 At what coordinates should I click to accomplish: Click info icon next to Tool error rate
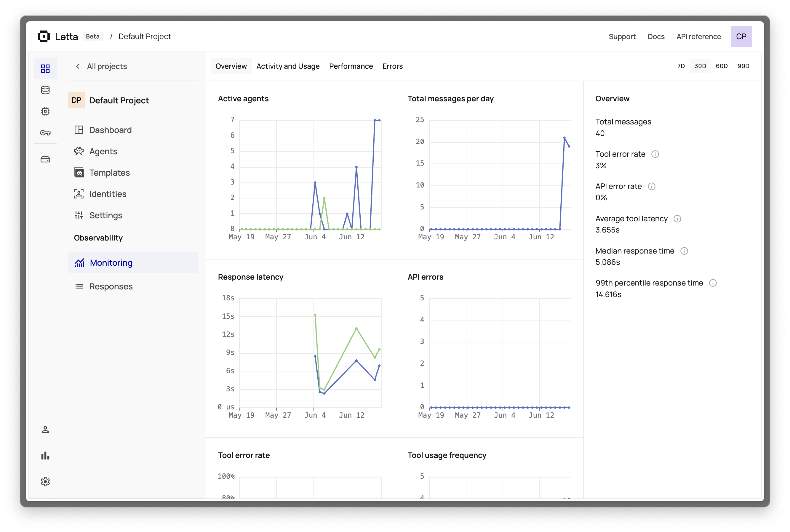coord(655,154)
